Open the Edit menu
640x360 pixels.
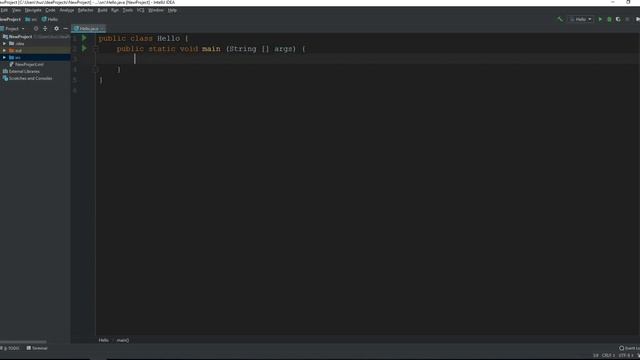click(x=4, y=10)
